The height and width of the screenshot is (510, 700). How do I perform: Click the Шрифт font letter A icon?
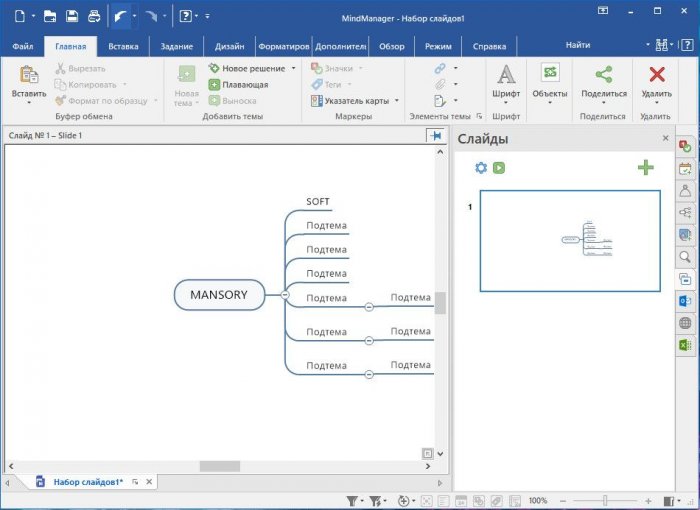(506, 75)
